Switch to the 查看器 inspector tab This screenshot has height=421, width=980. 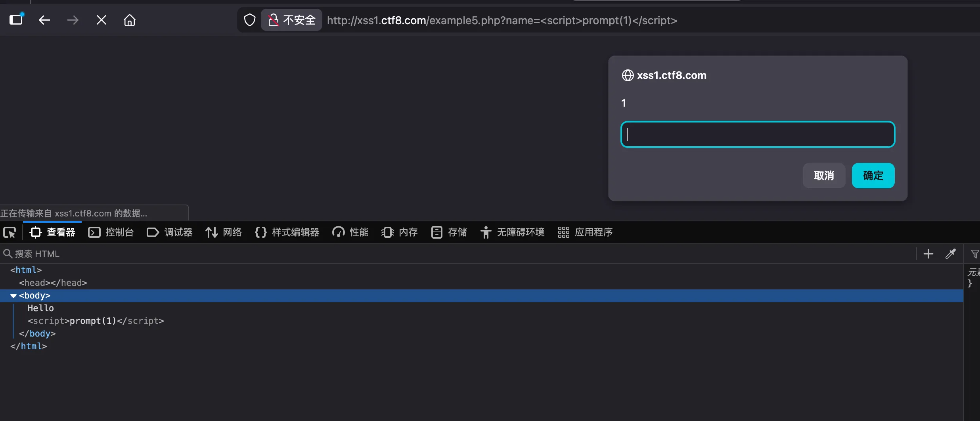tap(53, 232)
